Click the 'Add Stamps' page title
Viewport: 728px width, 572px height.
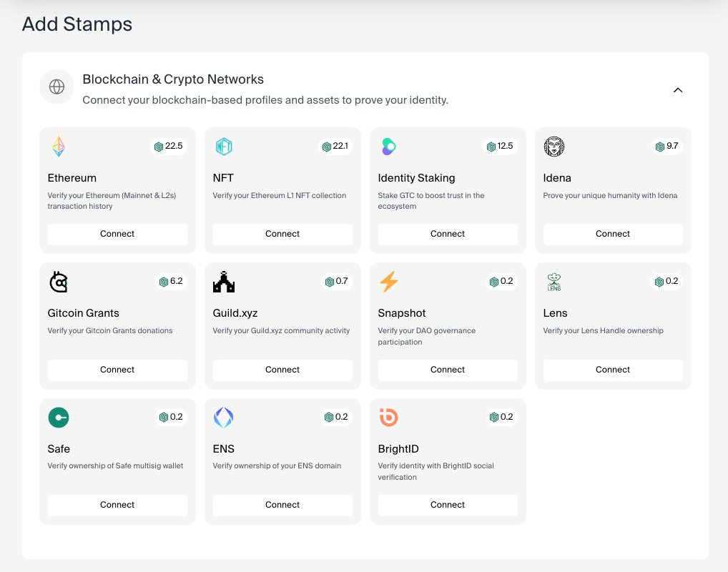77,24
